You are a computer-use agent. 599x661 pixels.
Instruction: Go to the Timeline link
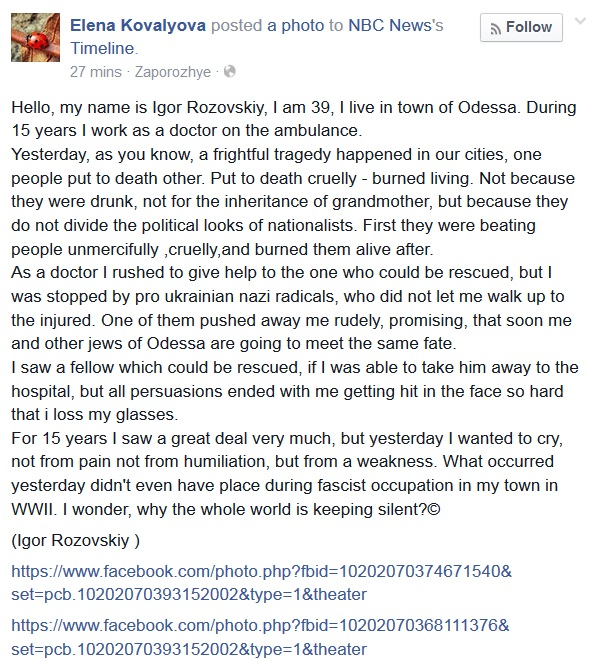click(x=102, y=48)
